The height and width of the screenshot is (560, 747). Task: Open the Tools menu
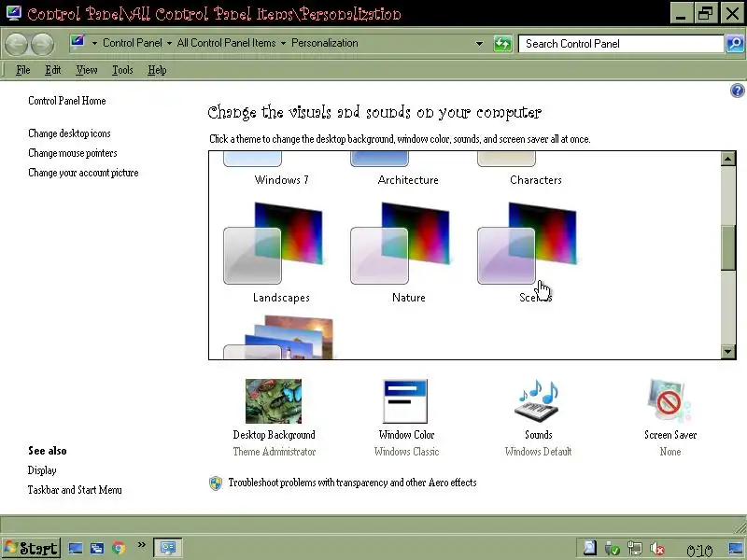click(122, 71)
